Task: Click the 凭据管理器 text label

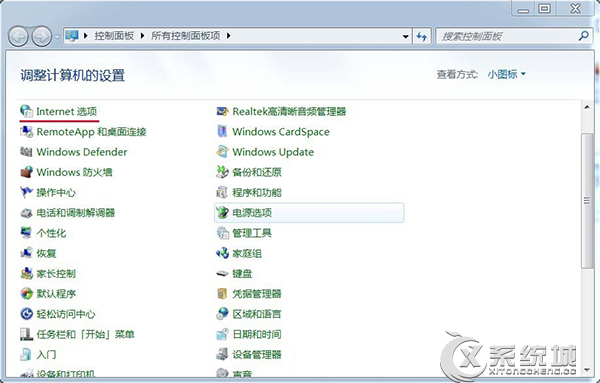Action: click(257, 294)
